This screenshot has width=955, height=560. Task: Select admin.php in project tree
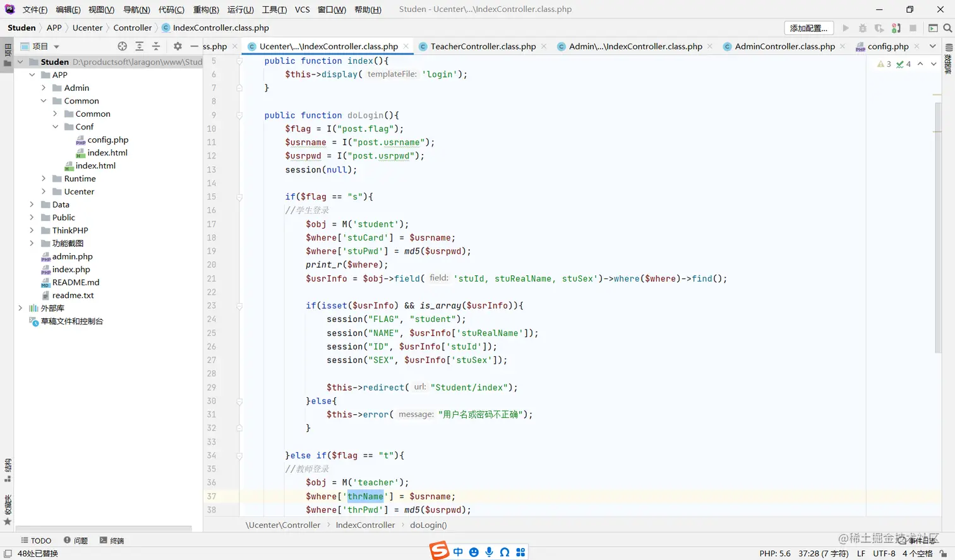(x=73, y=256)
